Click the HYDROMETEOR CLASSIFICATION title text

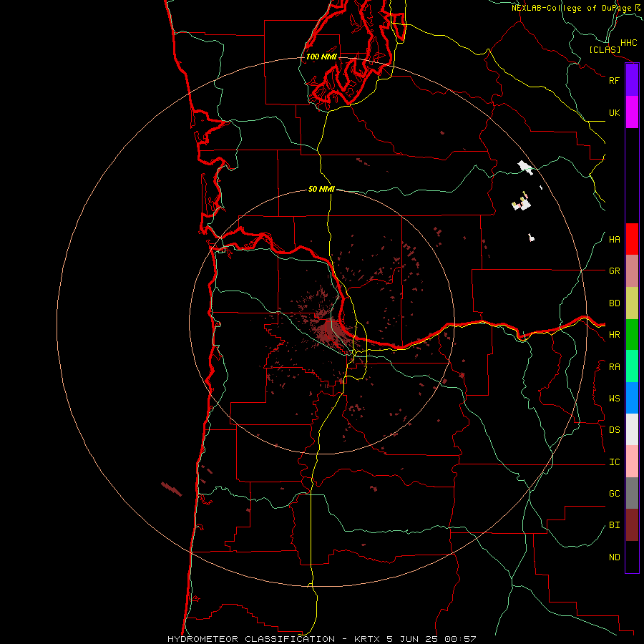pos(251,639)
